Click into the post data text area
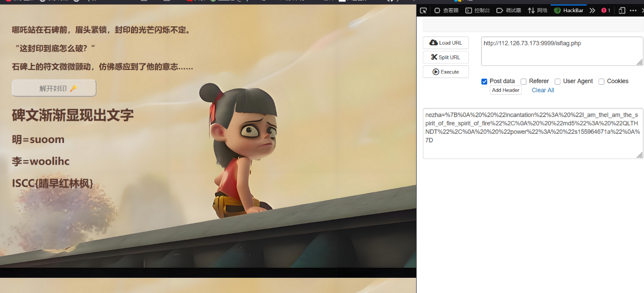The width and height of the screenshot is (644, 293). pyautogui.click(x=533, y=133)
